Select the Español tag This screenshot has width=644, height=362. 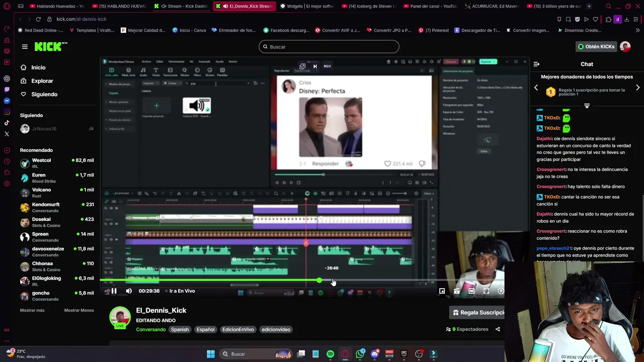[205, 329]
